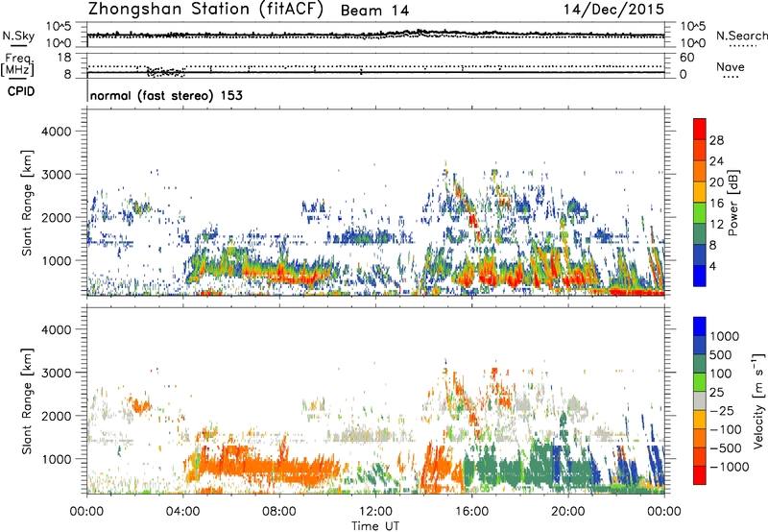Select the "Time UT" axis title

pos(375,526)
